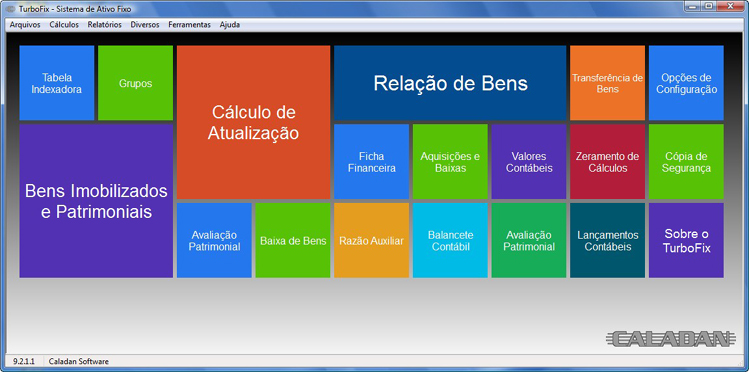Open the Relatórios menu
Image resolution: width=749 pixels, height=372 pixels.
click(105, 25)
